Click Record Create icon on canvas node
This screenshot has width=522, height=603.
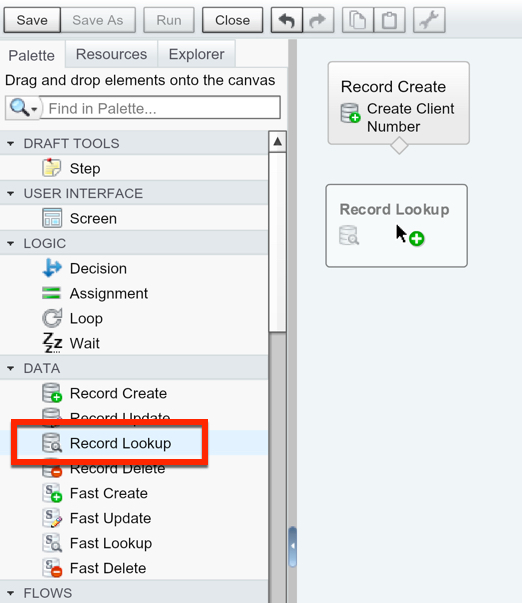pyautogui.click(x=350, y=113)
